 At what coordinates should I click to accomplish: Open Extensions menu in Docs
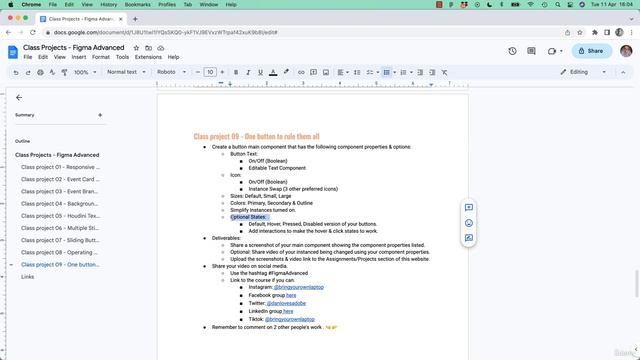point(148,57)
